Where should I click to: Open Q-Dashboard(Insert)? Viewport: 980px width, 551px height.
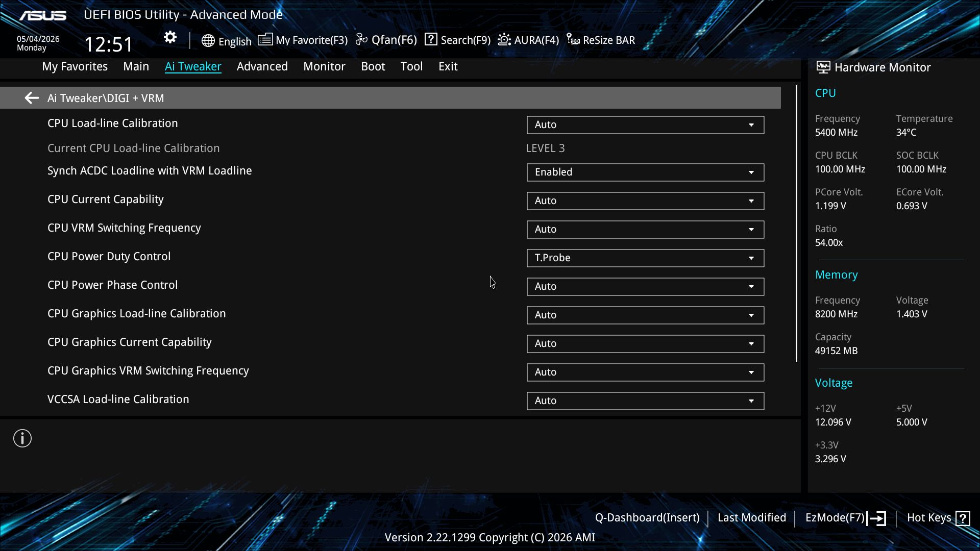tap(647, 518)
